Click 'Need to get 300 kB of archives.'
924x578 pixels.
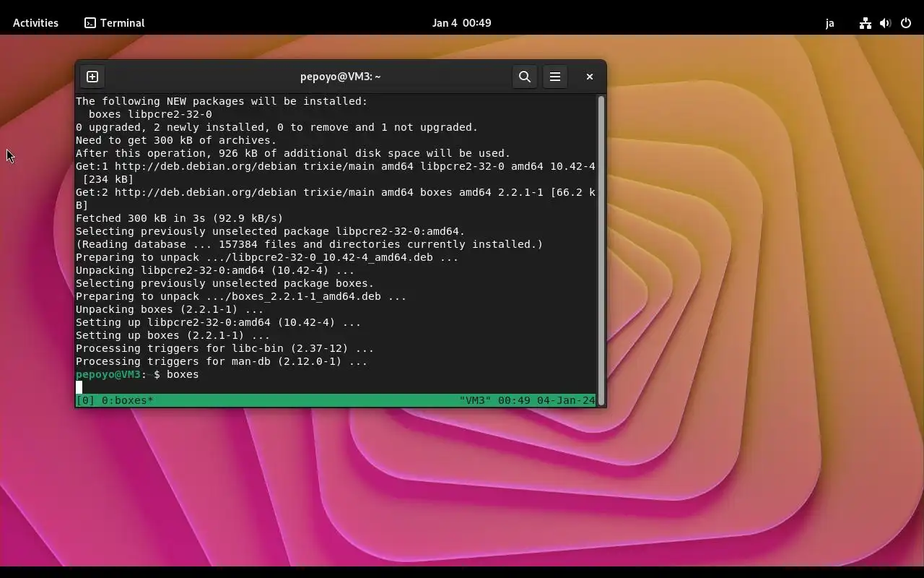pos(176,140)
